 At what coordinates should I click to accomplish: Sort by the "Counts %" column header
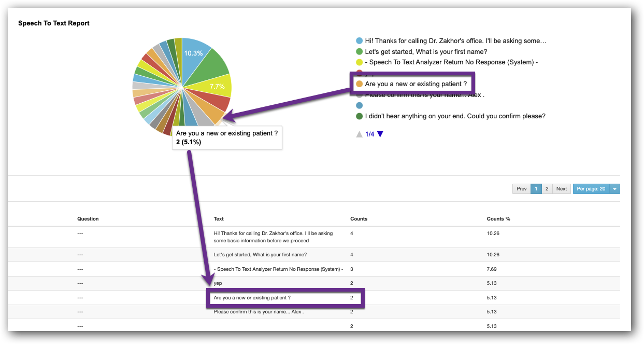(498, 219)
